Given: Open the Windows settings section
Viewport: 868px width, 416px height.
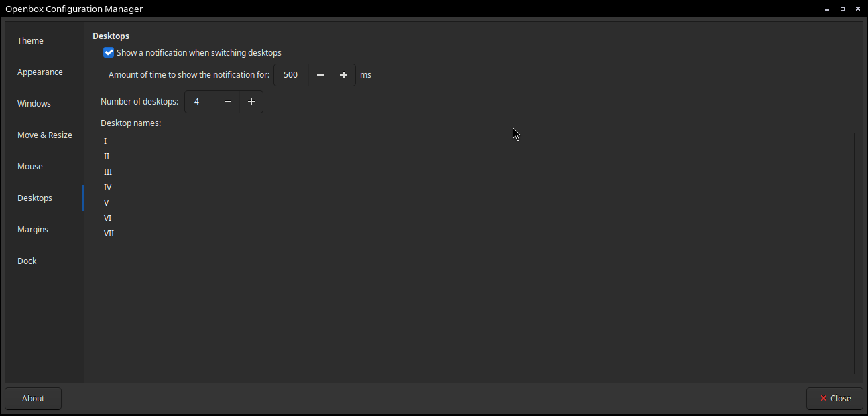Looking at the screenshot, I should (x=44, y=104).
